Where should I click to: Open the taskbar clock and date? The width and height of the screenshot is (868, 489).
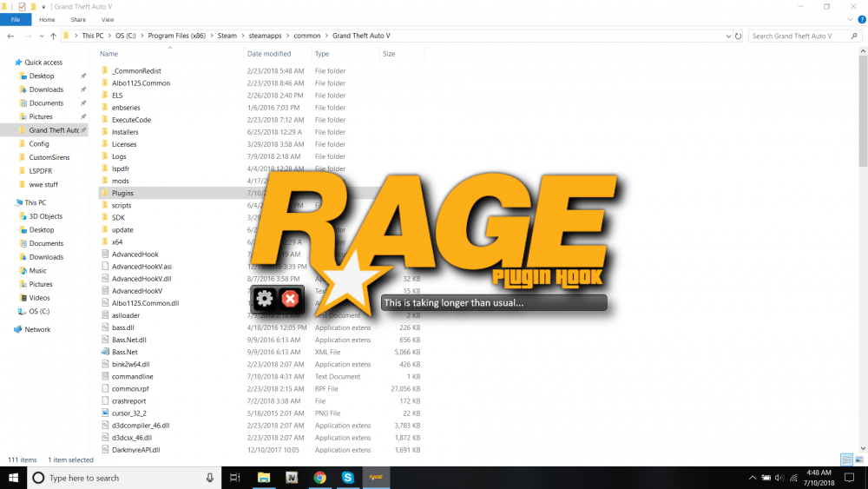(819, 478)
